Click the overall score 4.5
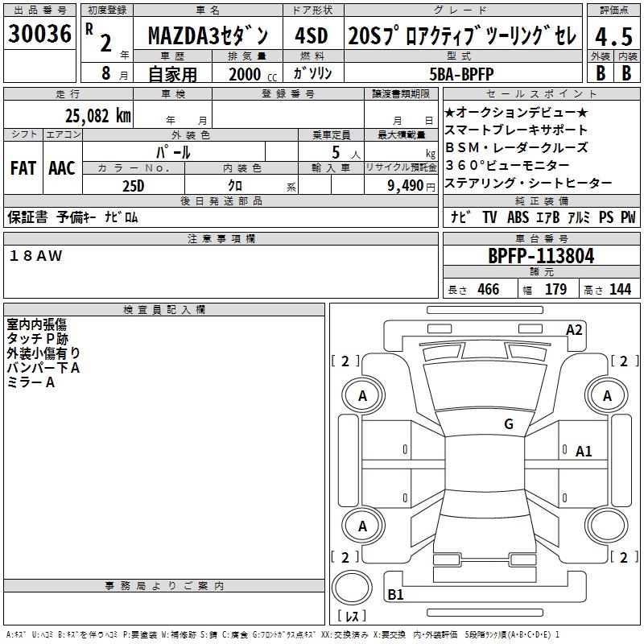644x644 pixels. click(x=613, y=36)
